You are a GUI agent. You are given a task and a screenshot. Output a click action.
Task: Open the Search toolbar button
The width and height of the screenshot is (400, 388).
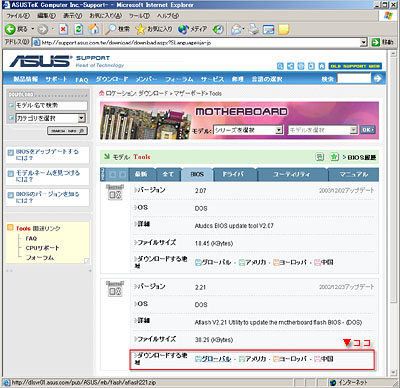[x=117, y=29]
